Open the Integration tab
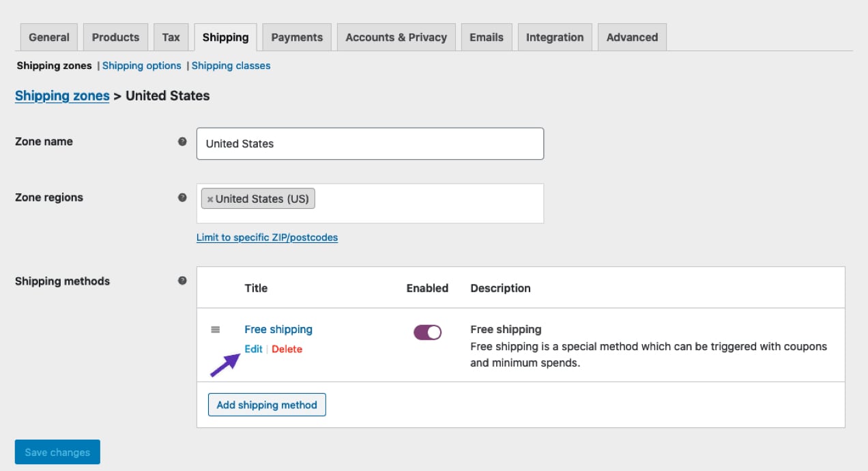 554,37
